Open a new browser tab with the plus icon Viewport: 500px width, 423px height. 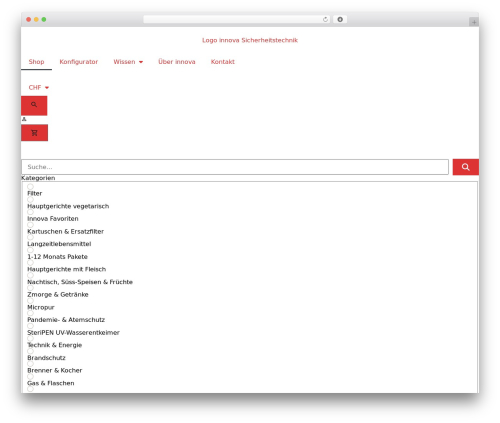[474, 22]
